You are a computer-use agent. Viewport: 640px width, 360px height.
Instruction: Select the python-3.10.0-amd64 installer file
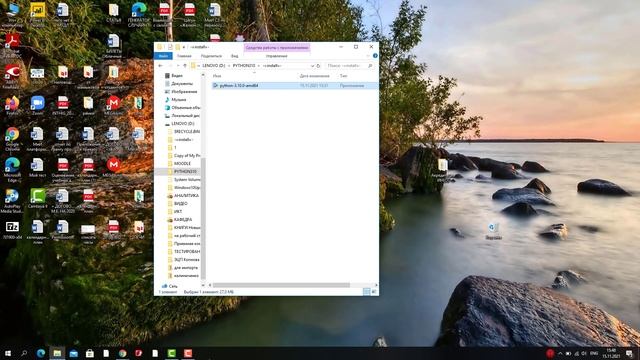pos(295,86)
